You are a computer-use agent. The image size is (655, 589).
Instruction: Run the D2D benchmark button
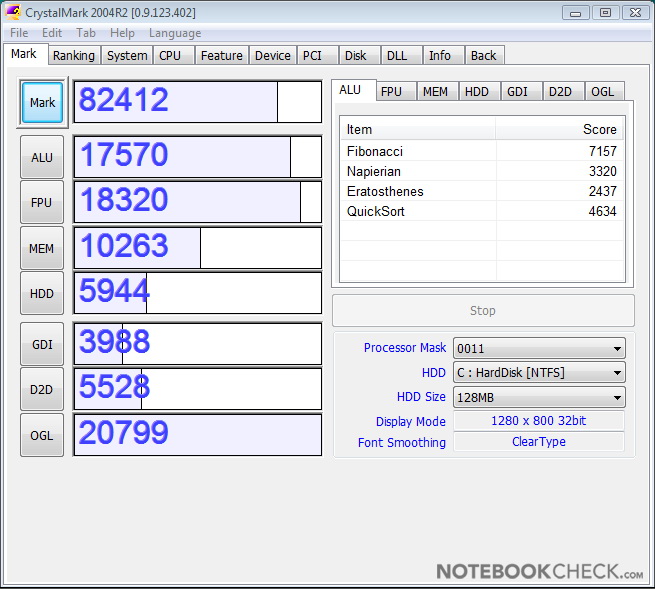(42, 389)
